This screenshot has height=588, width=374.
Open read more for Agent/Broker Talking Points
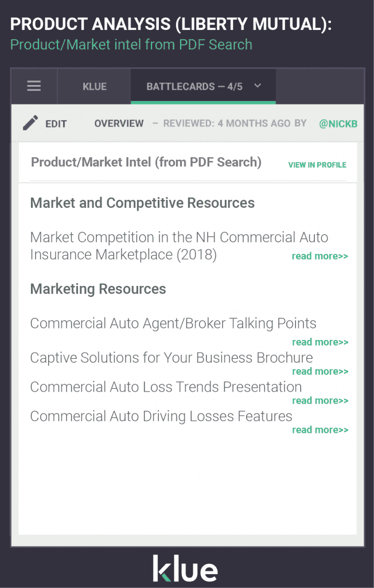tap(320, 342)
